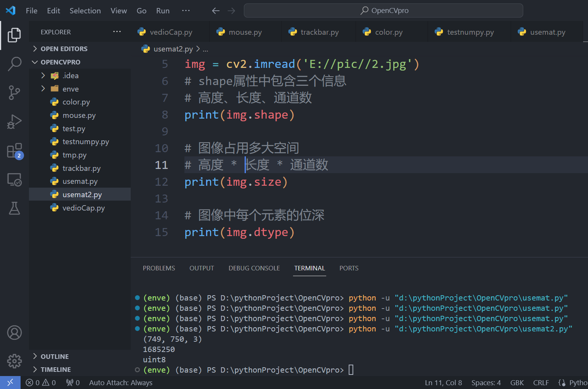Switch to the mouse.py editor tab
This screenshot has width=588, height=389.
245,32
